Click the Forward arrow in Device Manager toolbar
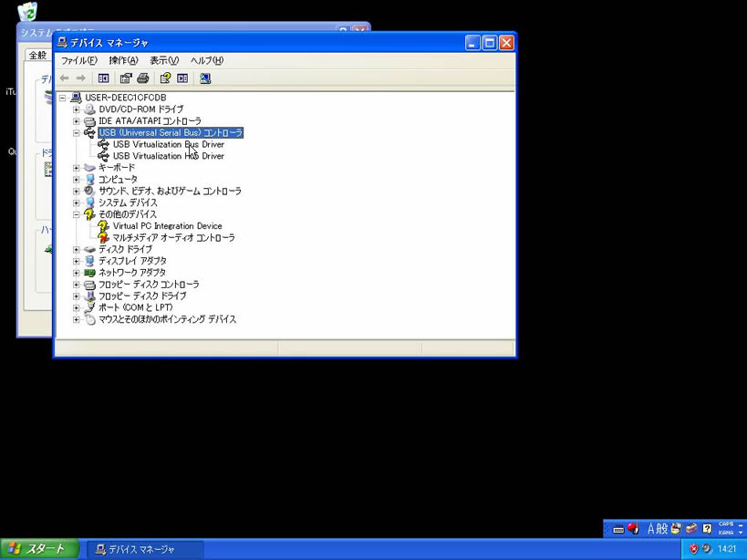Screen dimensions: 747x560 81,78
